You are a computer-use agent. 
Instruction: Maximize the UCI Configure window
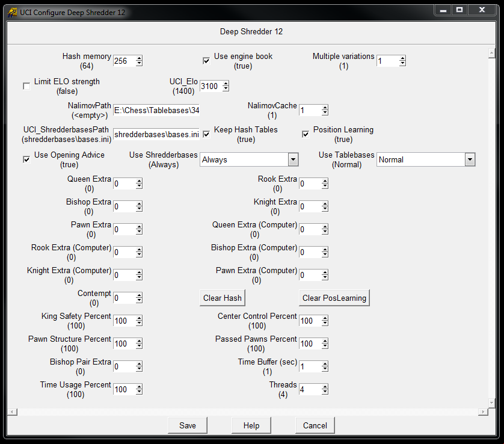[x=459, y=10]
